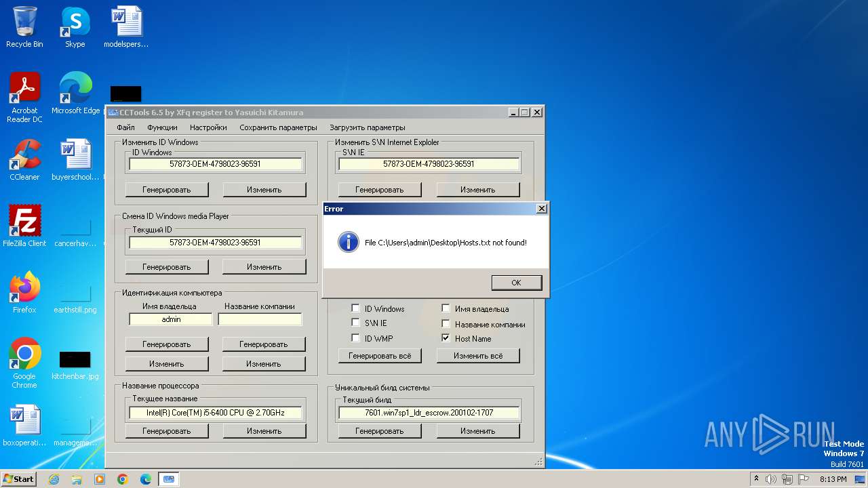Open File Explorer from the taskbar
The height and width of the screenshot is (488, 868).
77,479
